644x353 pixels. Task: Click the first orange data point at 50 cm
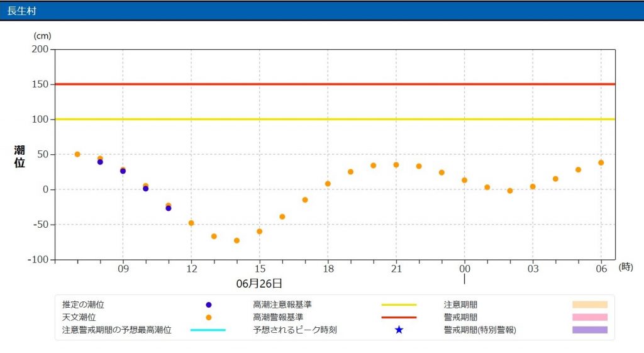pyautogui.click(x=77, y=155)
